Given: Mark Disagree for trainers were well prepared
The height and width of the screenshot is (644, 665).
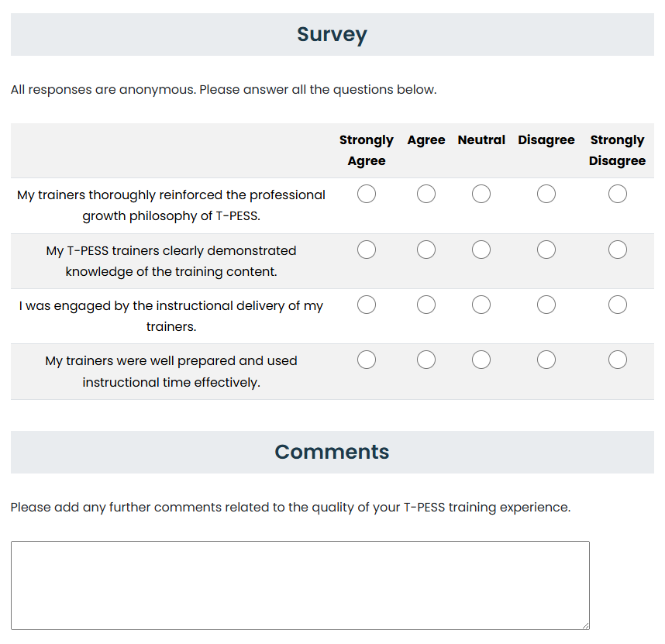Looking at the screenshot, I should pyautogui.click(x=546, y=360).
